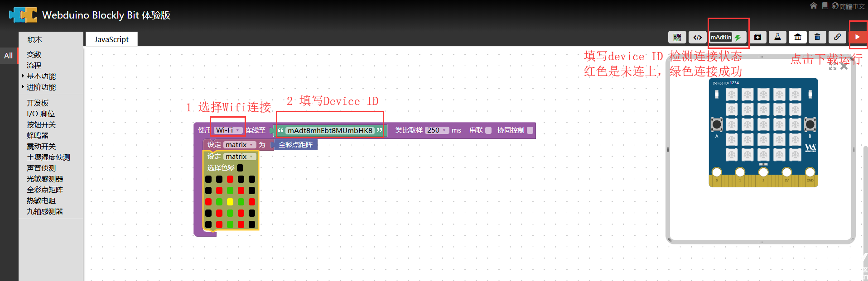Open the Wi-Fi connection type dropdown

[x=228, y=130]
